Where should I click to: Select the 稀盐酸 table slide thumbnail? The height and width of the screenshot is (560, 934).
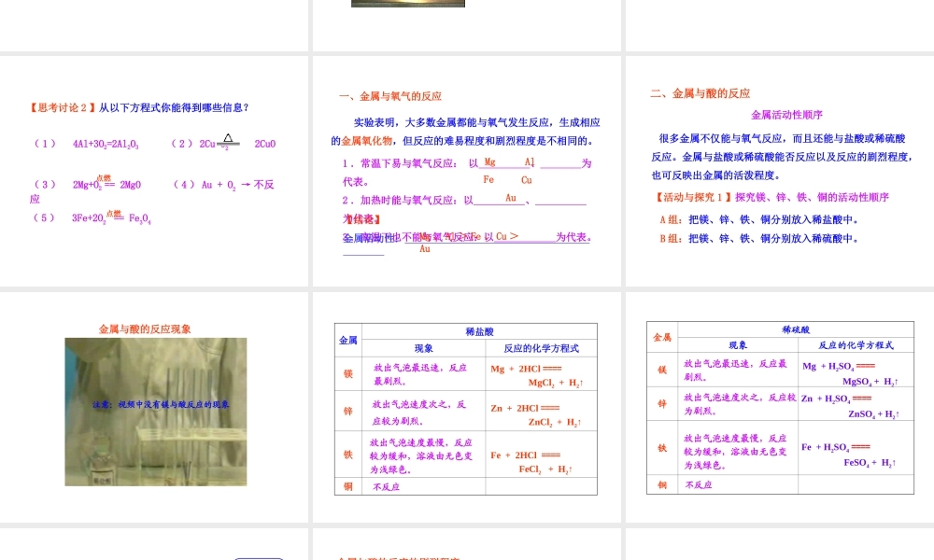pos(467,407)
